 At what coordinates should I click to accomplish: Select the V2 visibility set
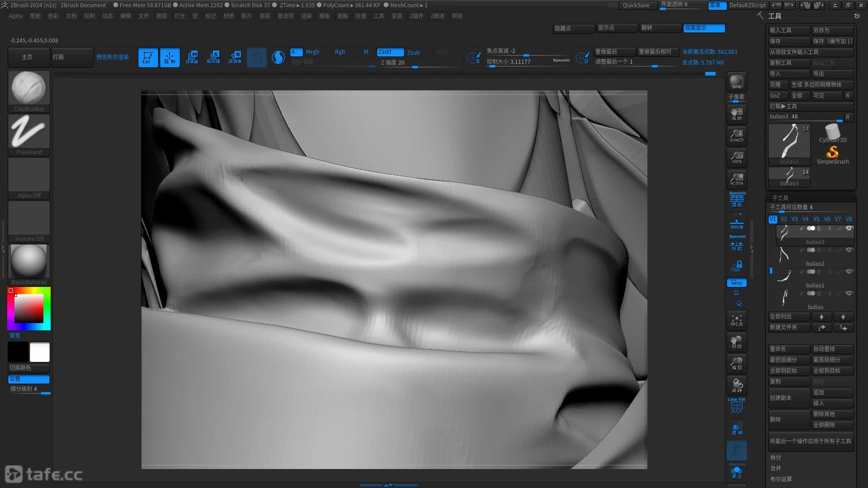click(784, 219)
